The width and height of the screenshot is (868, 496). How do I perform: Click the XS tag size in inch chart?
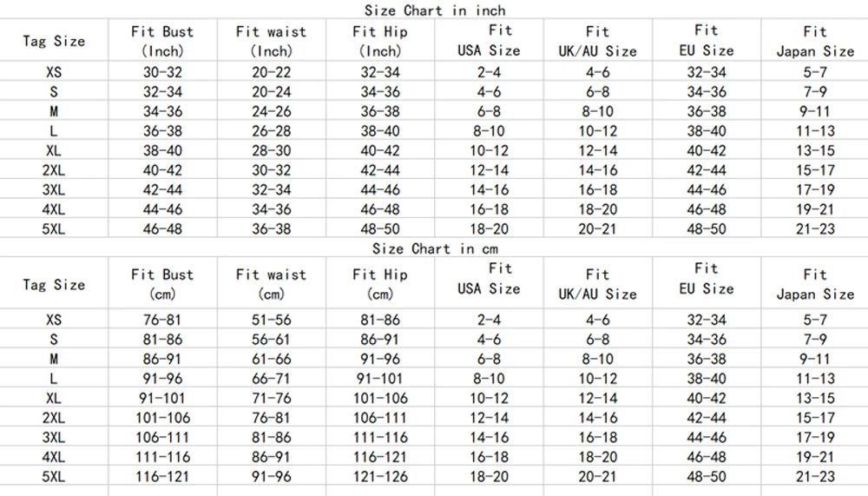point(54,72)
